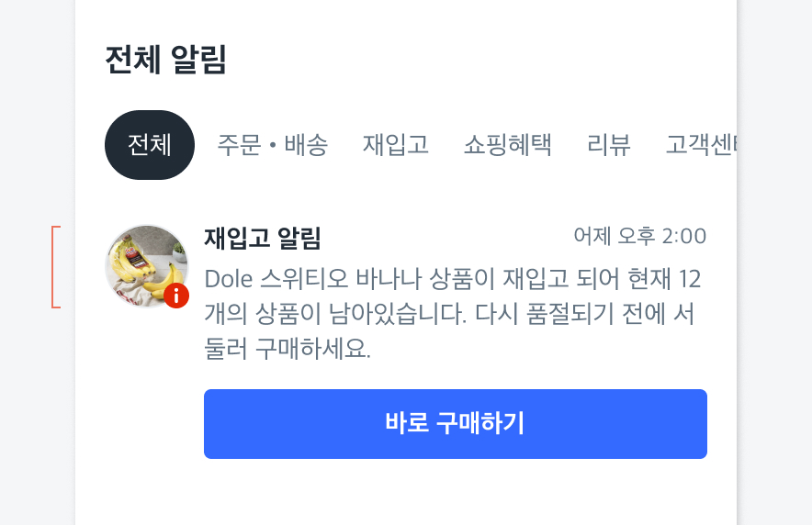Click the 재입고 알림 notification title

click(262, 239)
